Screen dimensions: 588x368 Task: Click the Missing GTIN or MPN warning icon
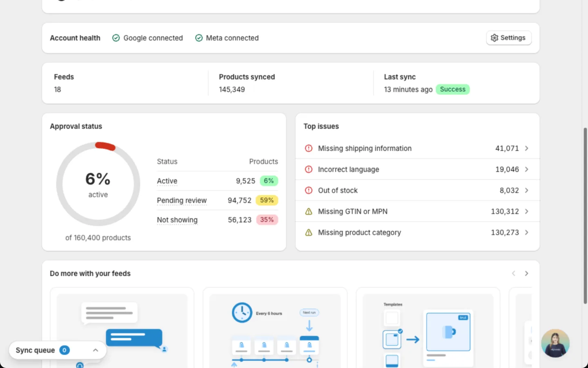click(x=309, y=211)
